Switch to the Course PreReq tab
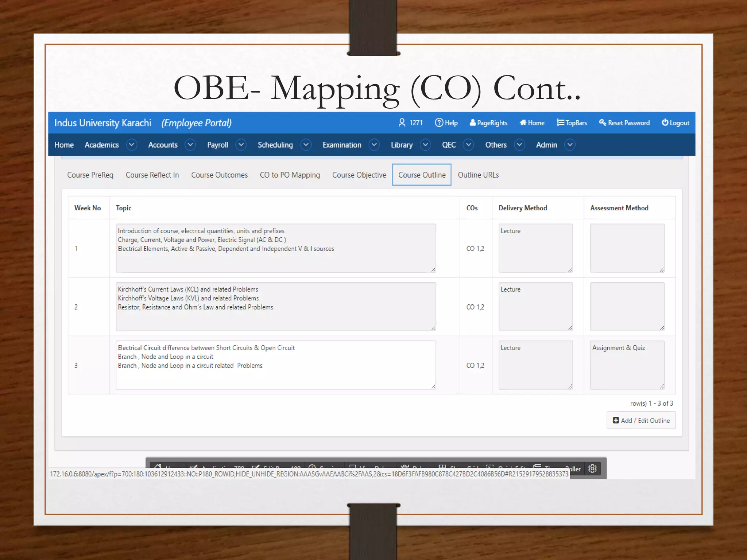Viewport: 747px width, 560px height. 90,175
